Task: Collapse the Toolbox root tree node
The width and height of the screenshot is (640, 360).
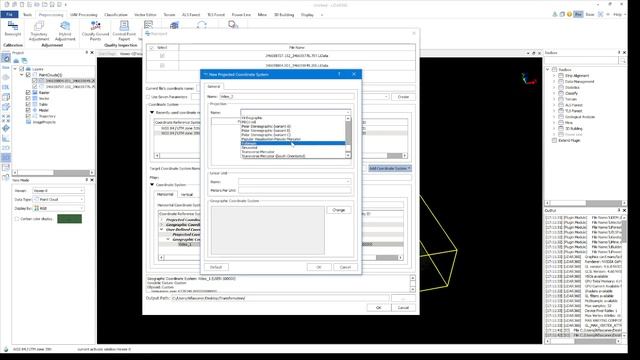Action: 548,70
